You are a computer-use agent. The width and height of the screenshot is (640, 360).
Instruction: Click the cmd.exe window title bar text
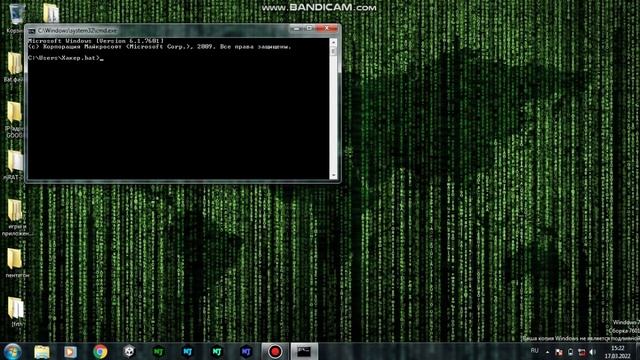(77, 31)
